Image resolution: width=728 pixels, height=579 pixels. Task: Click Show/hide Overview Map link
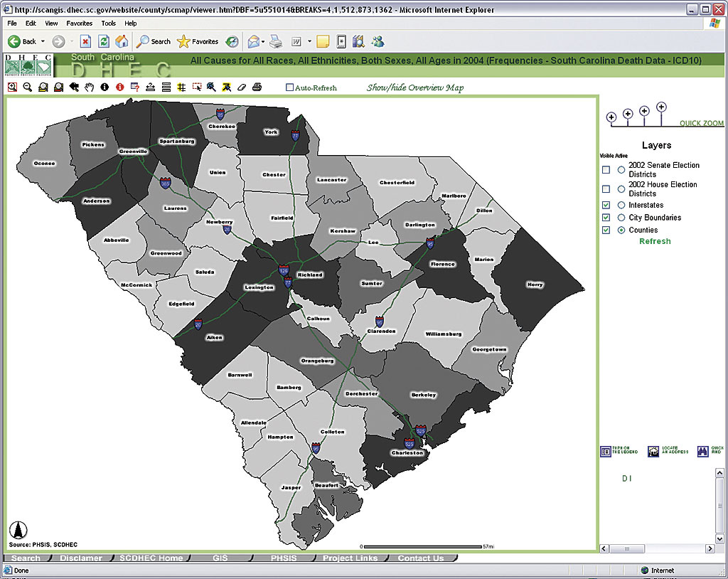click(x=414, y=88)
